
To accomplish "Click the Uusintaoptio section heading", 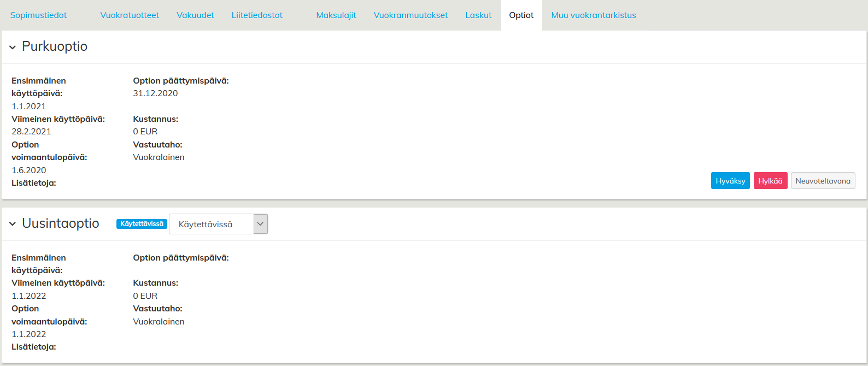I will [61, 223].
